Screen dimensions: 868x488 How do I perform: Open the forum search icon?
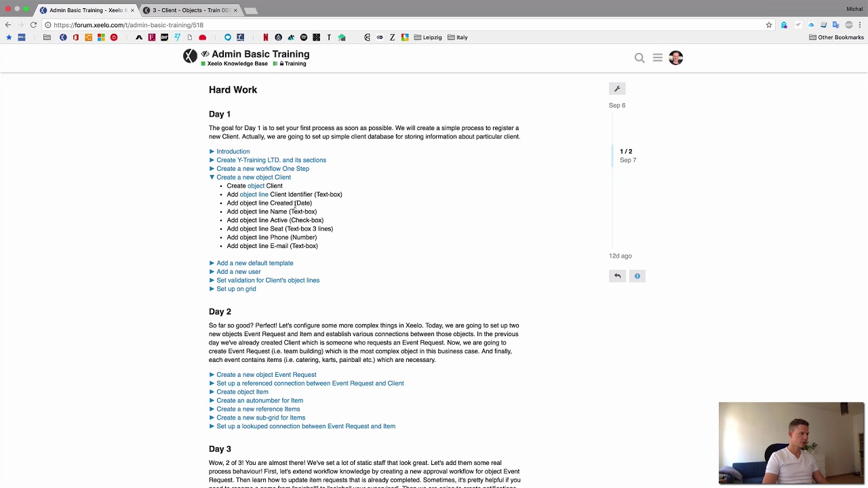coord(639,58)
